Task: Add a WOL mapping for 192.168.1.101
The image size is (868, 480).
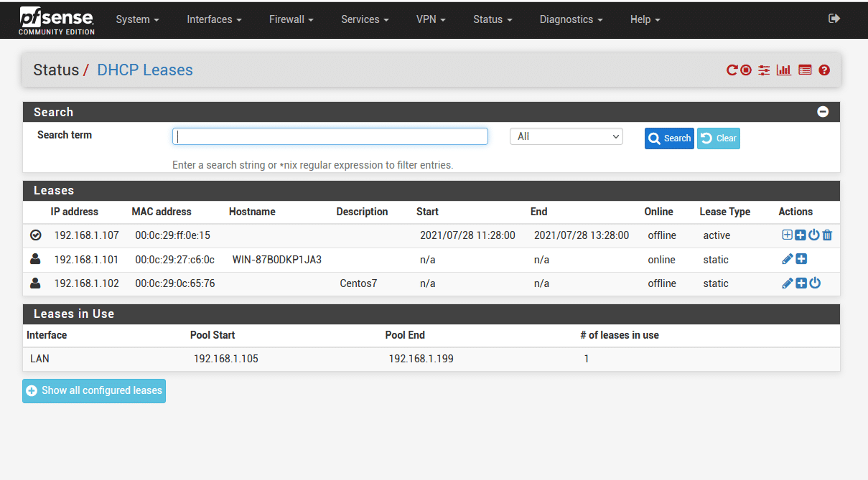Action: (801, 258)
